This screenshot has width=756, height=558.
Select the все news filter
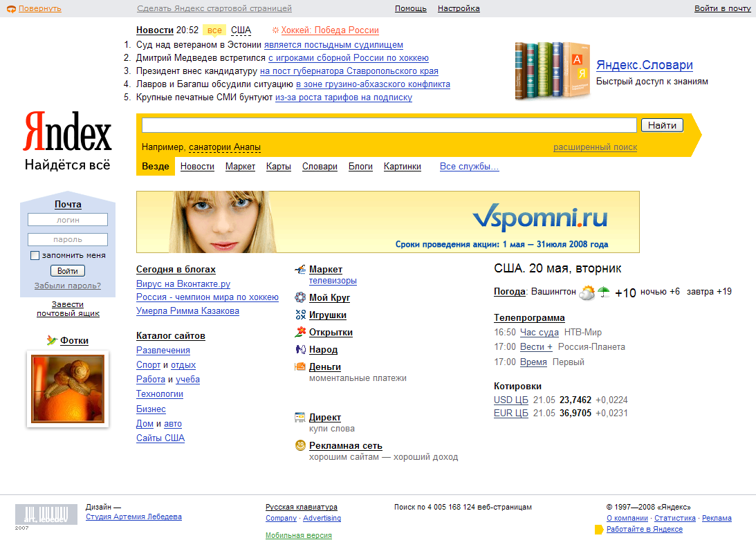point(214,30)
